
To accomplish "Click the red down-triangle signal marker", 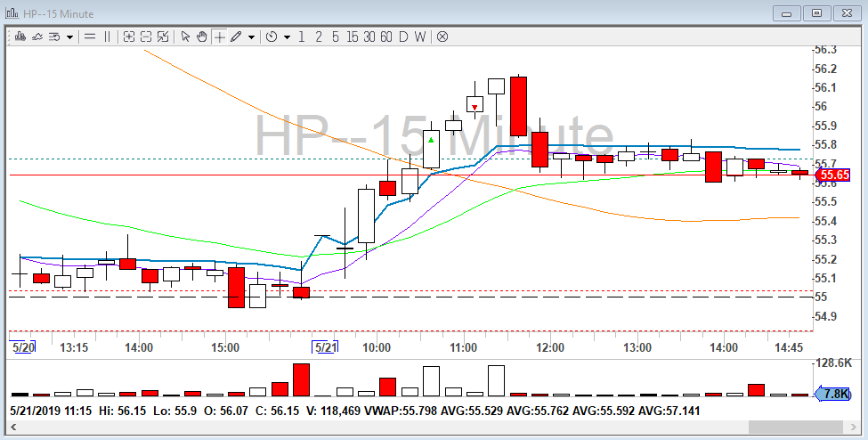I will (475, 108).
